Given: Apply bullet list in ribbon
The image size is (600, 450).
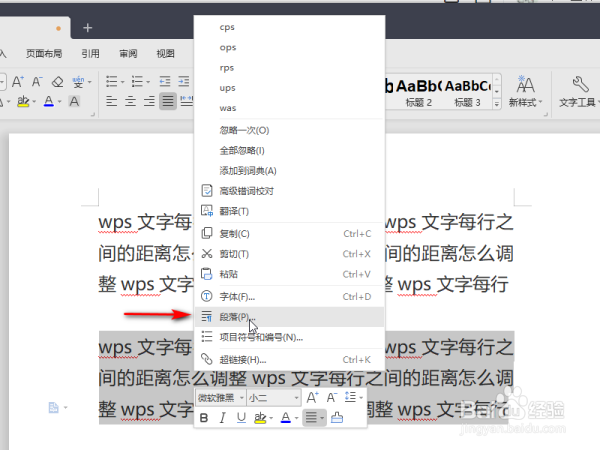Looking at the screenshot, I should click(x=111, y=82).
